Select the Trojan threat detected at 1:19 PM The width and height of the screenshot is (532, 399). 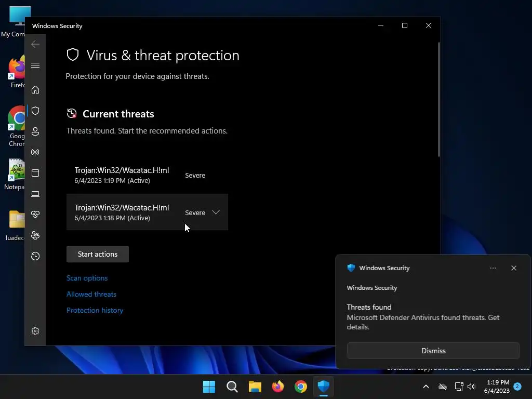point(147,175)
